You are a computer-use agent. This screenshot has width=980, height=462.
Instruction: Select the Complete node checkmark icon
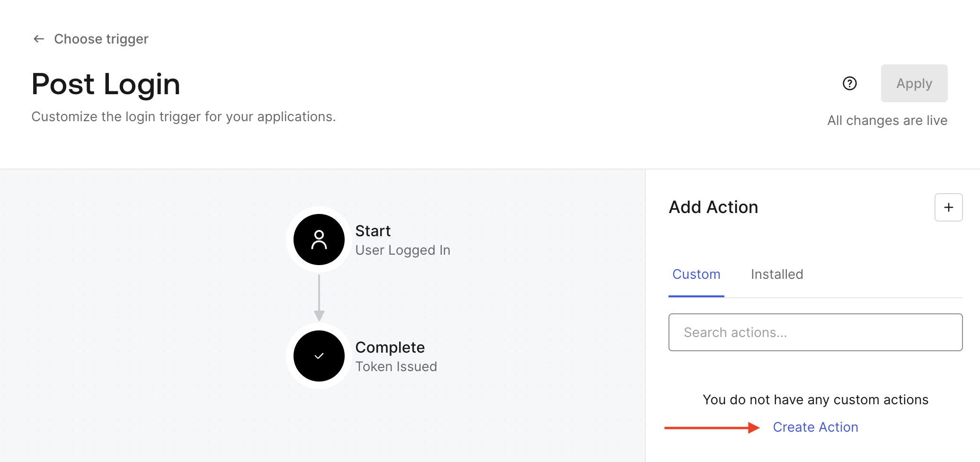point(319,356)
